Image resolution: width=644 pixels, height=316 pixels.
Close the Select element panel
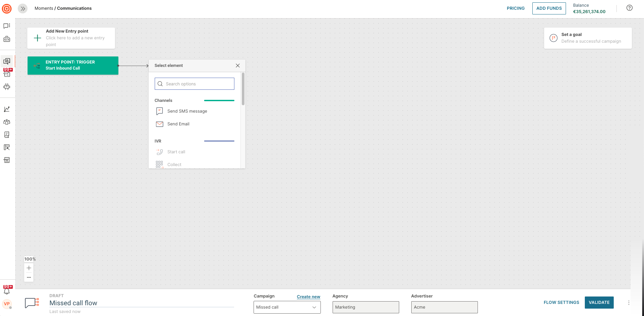click(x=238, y=66)
